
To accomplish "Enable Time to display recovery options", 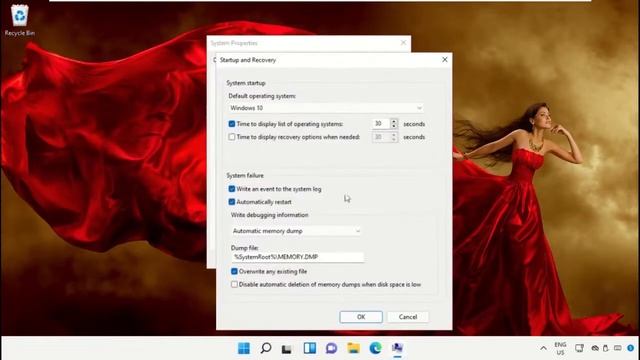I will [232, 137].
